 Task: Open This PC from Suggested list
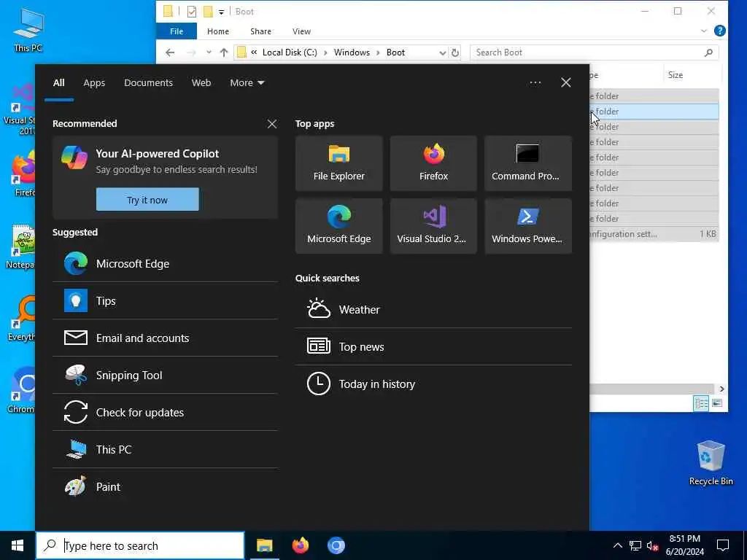coord(166,449)
